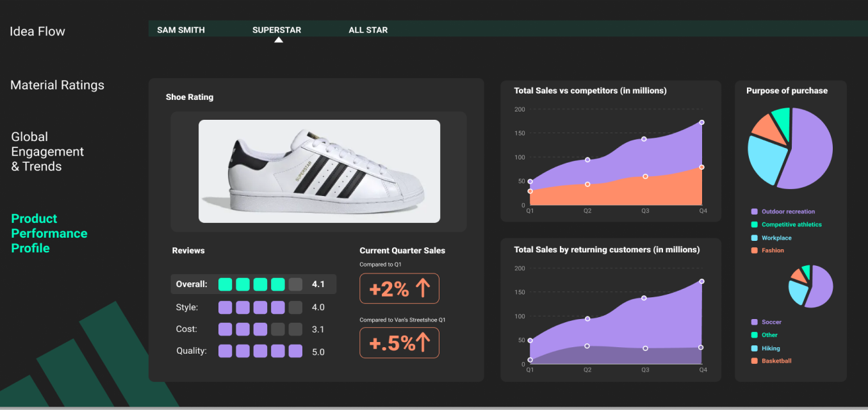Click the Soccer legend swatch
The height and width of the screenshot is (410, 868).
coord(755,322)
